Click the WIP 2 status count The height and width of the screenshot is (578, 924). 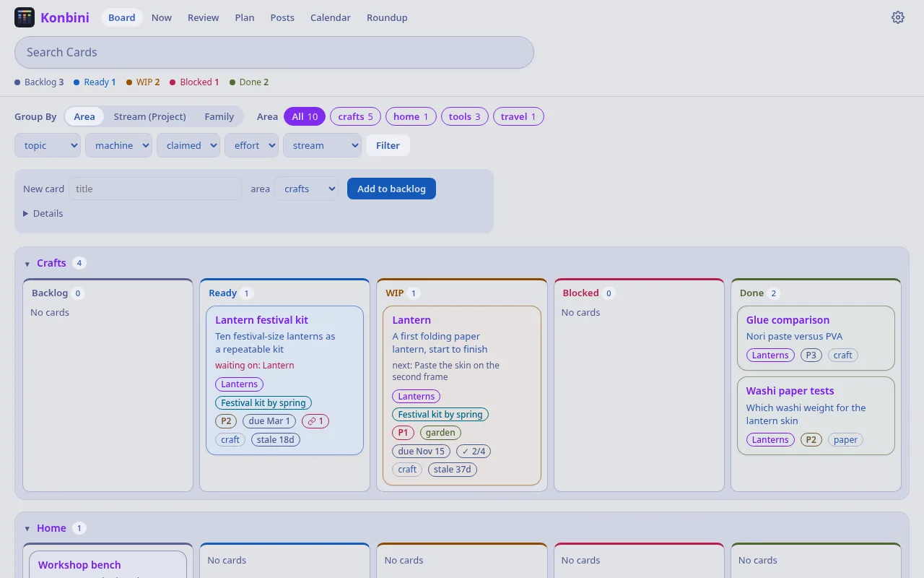(x=143, y=82)
